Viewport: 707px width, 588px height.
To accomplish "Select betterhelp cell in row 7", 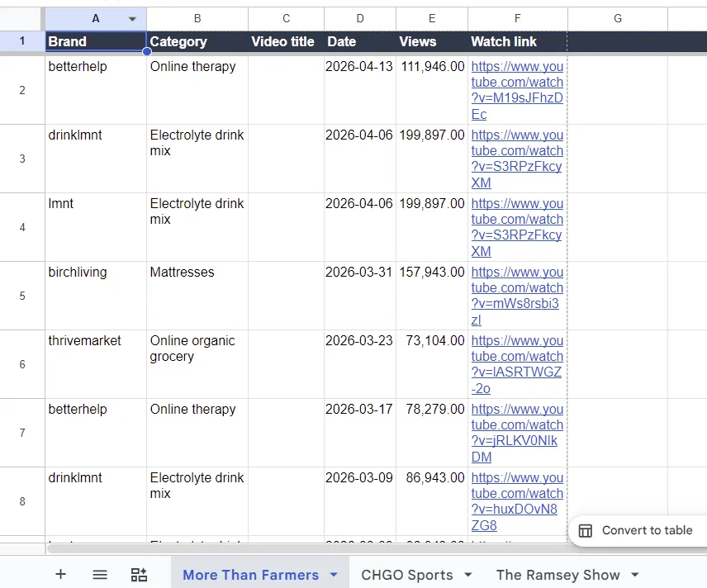I will click(96, 433).
